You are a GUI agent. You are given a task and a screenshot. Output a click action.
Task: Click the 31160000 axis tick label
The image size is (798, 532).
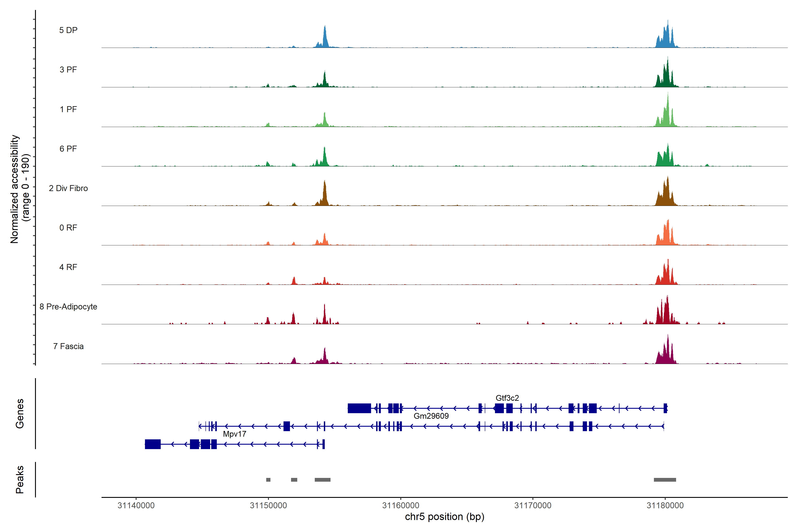(400, 505)
